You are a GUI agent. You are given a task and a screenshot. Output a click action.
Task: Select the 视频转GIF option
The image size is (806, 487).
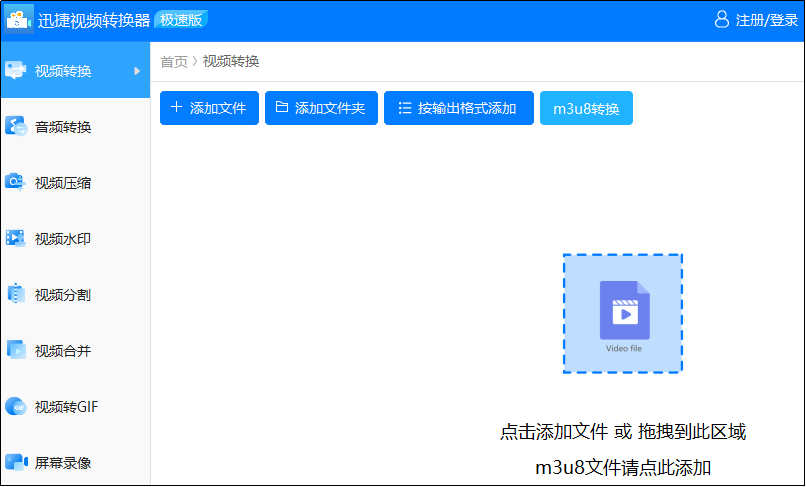(76, 407)
